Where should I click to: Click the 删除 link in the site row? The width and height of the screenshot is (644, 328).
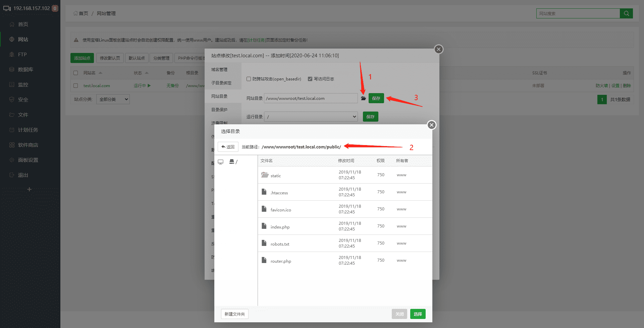tap(627, 85)
